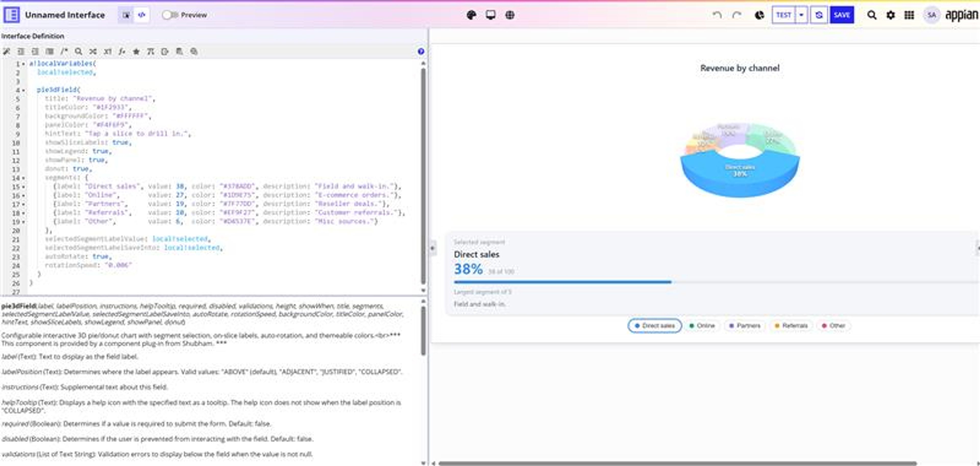Image resolution: width=980 pixels, height=466 pixels.
Task: Click the star icon in editor toolbar
Action: click(136, 51)
